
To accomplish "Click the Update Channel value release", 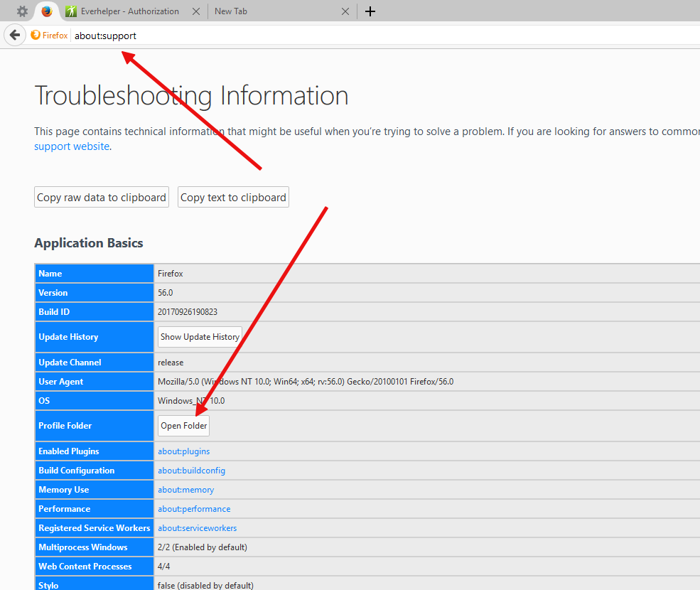I will click(x=171, y=363).
